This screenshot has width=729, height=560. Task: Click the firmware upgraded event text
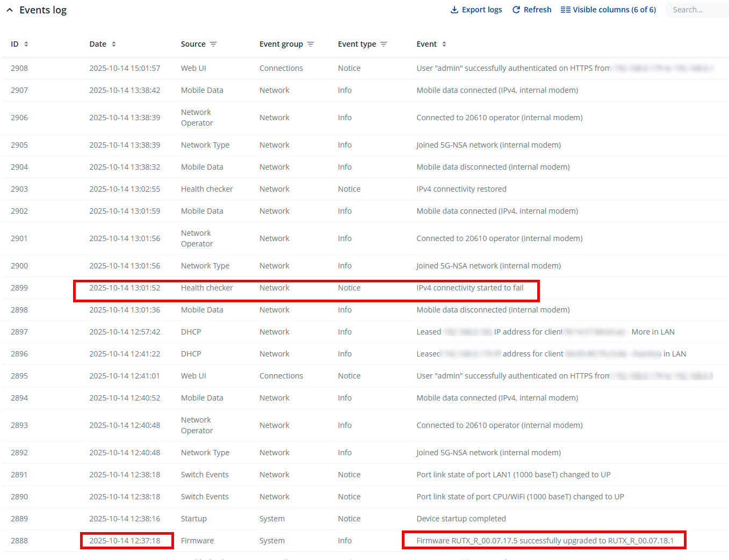click(545, 541)
